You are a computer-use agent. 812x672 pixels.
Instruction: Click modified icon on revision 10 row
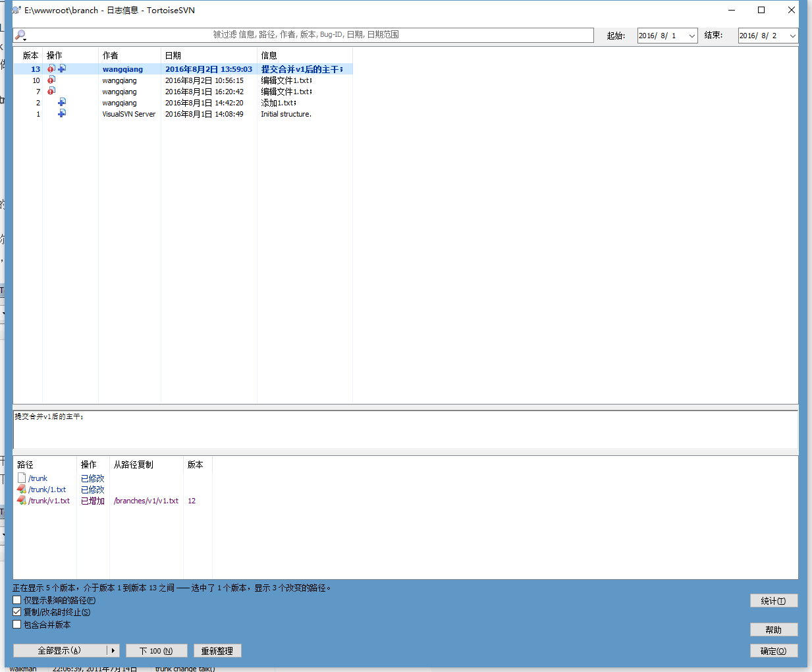point(51,80)
